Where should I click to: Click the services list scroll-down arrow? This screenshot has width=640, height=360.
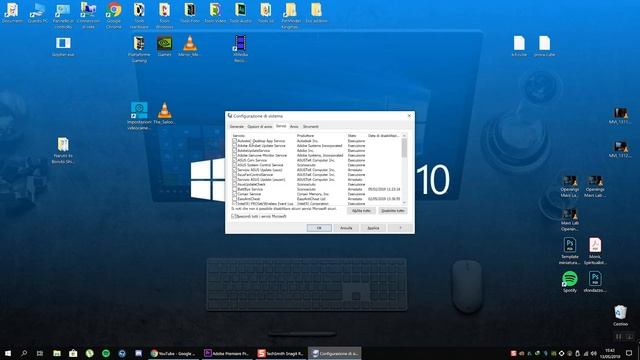tap(404, 202)
